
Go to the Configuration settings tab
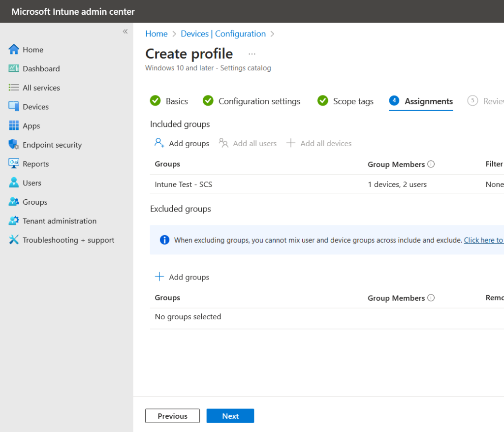252,101
